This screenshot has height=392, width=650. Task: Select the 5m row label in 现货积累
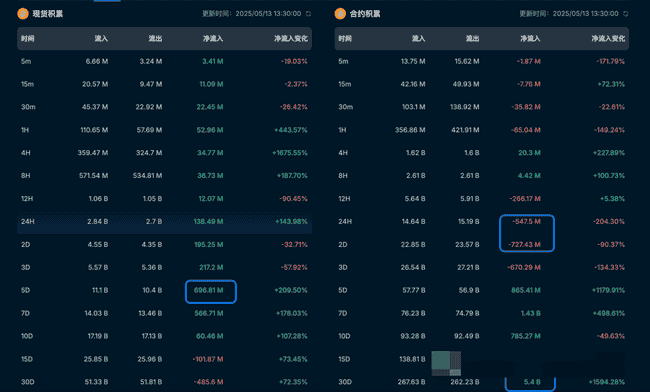coord(26,61)
